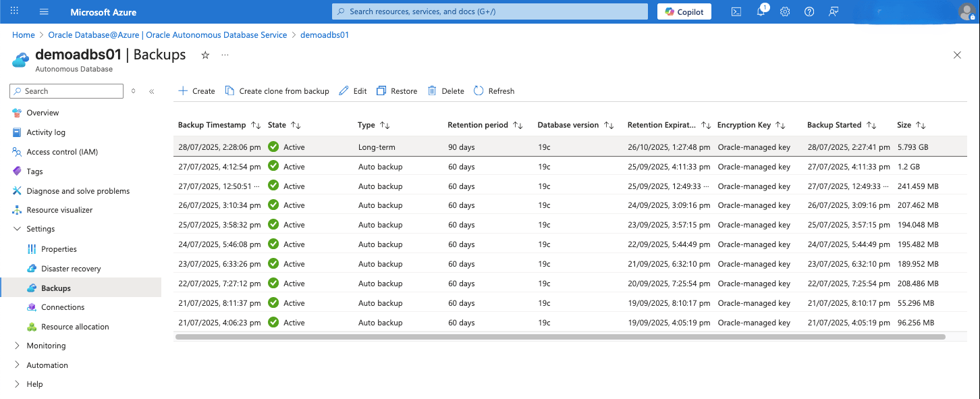This screenshot has width=980, height=399.
Task: Navigate to Home via the breadcrumb
Action: click(x=23, y=34)
